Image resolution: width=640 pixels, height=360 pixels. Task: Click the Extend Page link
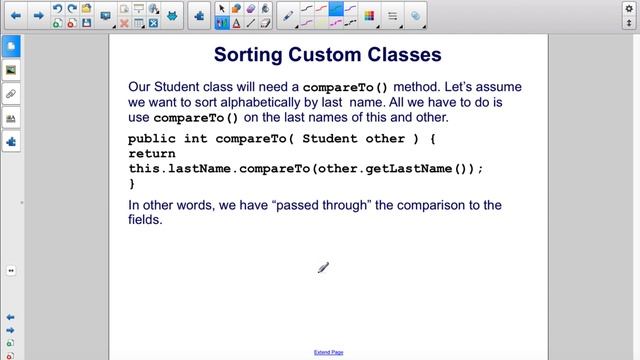point(329,352)
